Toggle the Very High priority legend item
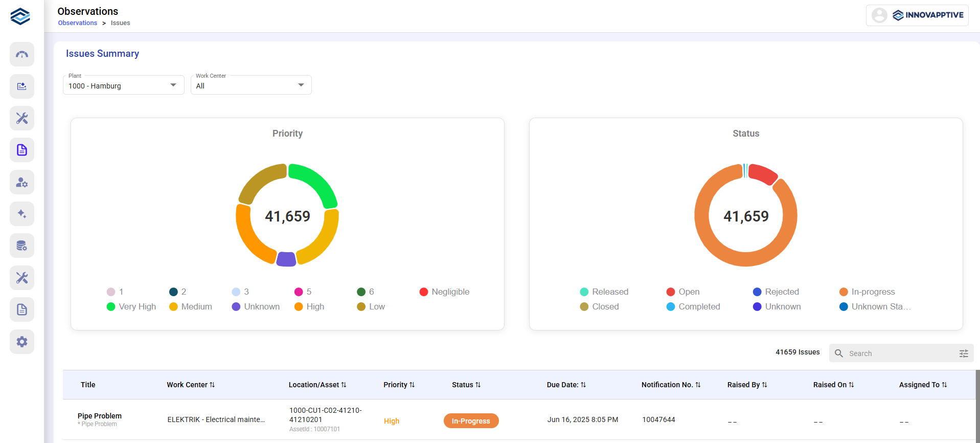This screenshot has height=443, width=980. pyautogui.click(x=131, y=306)
